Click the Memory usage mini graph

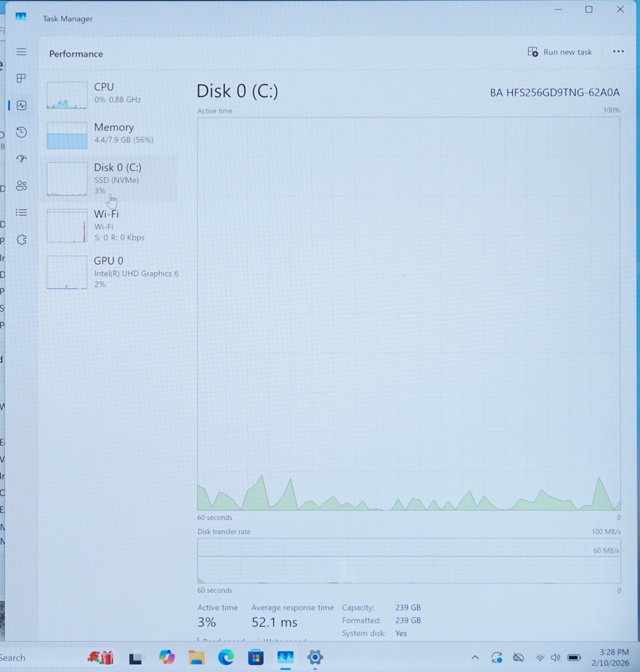67,135
